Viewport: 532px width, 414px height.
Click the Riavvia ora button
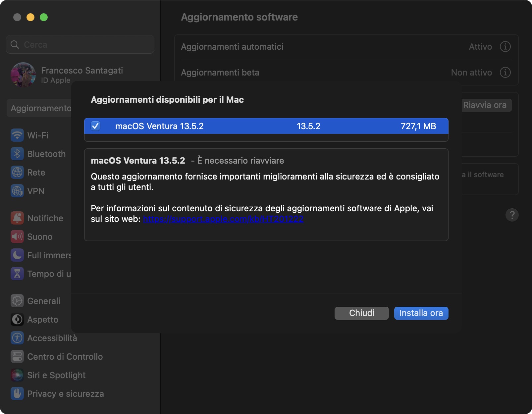[x=487, y=105]
